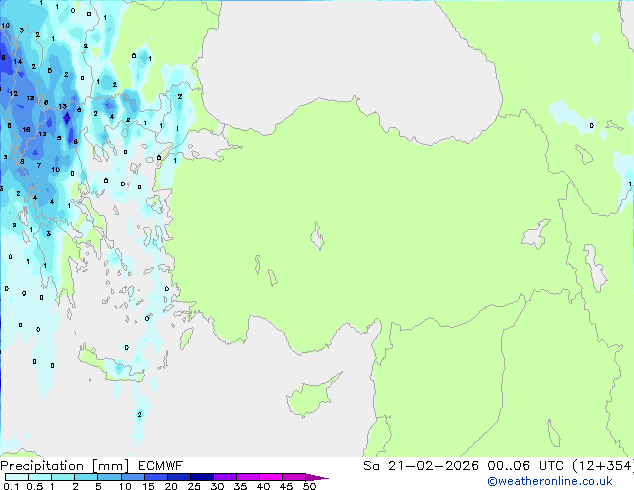Click the "30" legend label
Image resolution: width=634 pixels, height=490 pixels.
click(x=217, y=486)
